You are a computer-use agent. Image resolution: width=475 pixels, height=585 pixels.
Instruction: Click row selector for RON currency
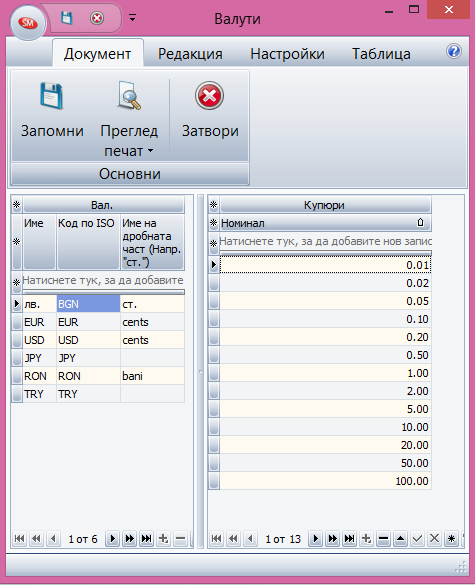click(17, 376)
